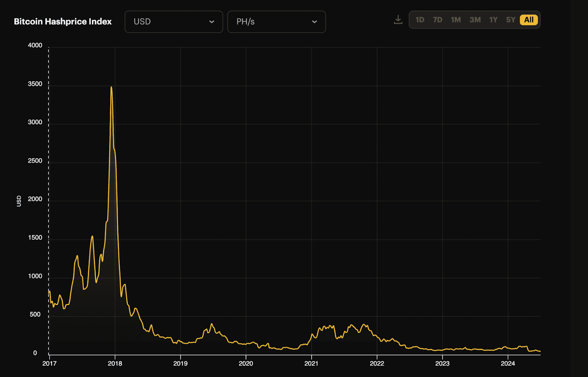Image resolution: width=588 pixels, height=377 pixels.
Task: Select the 5Y time range
Action: [510, 20]
